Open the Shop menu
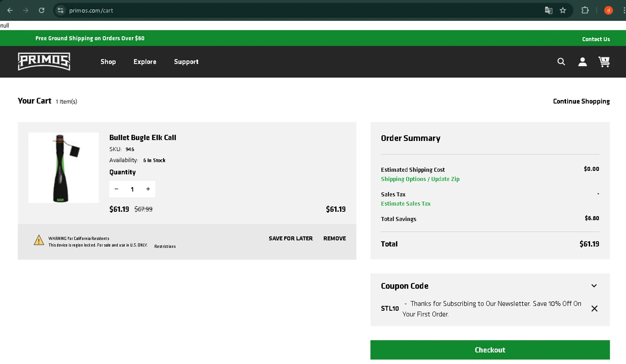 (x=108, y=62)
